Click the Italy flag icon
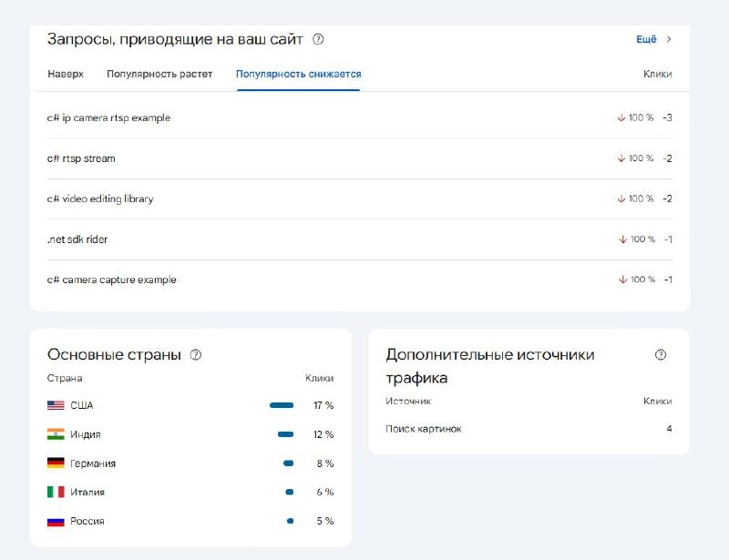 (x=55, y=492)
